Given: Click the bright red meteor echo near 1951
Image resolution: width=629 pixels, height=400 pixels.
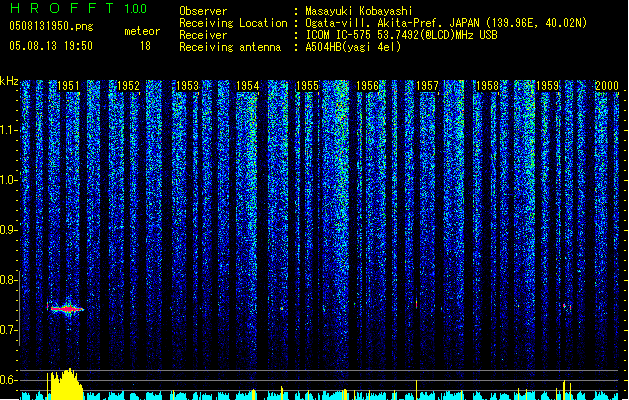Looking at the screenshot, I should [x=65, y=309].
